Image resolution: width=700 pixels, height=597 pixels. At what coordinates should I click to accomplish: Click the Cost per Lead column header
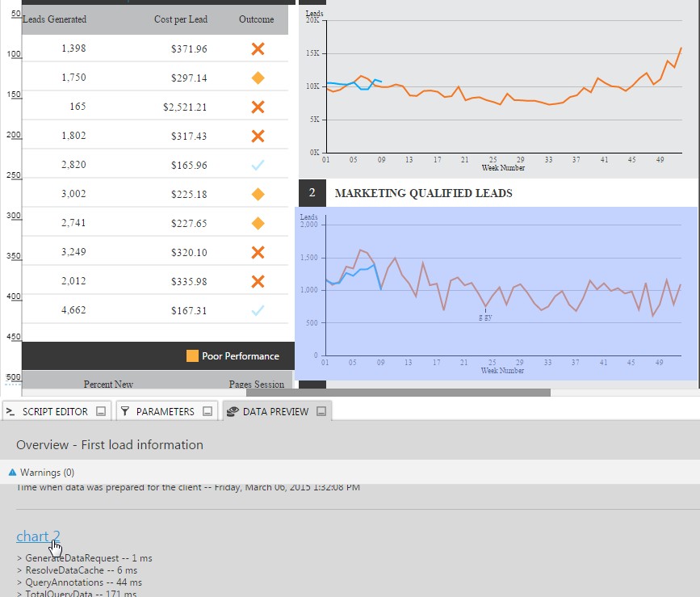coord(180,19)
